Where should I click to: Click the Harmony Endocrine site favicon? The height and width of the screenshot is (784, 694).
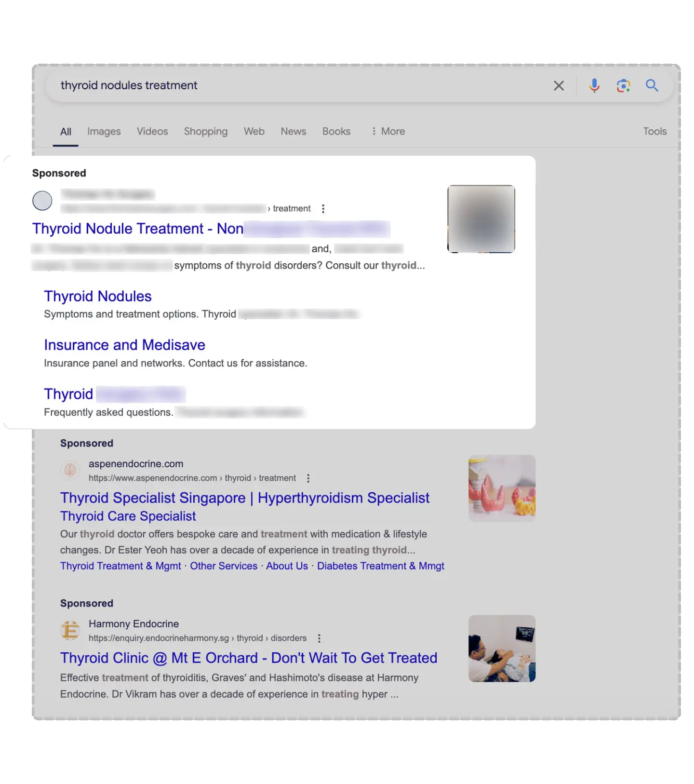coord(70,630)
